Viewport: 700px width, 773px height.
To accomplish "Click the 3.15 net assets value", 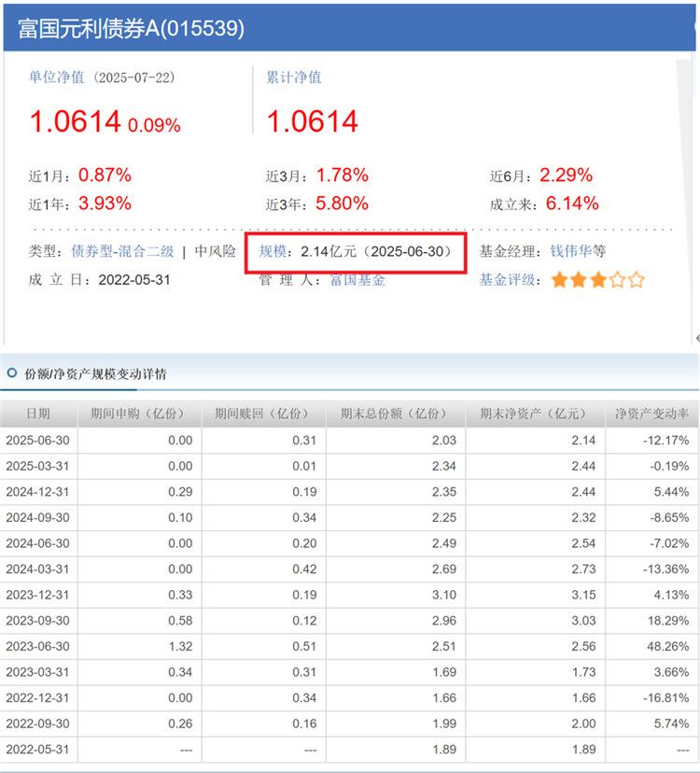I will pos(583,595).
